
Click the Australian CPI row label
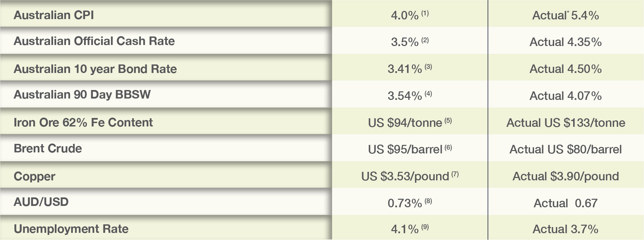(x=54, y=15)
